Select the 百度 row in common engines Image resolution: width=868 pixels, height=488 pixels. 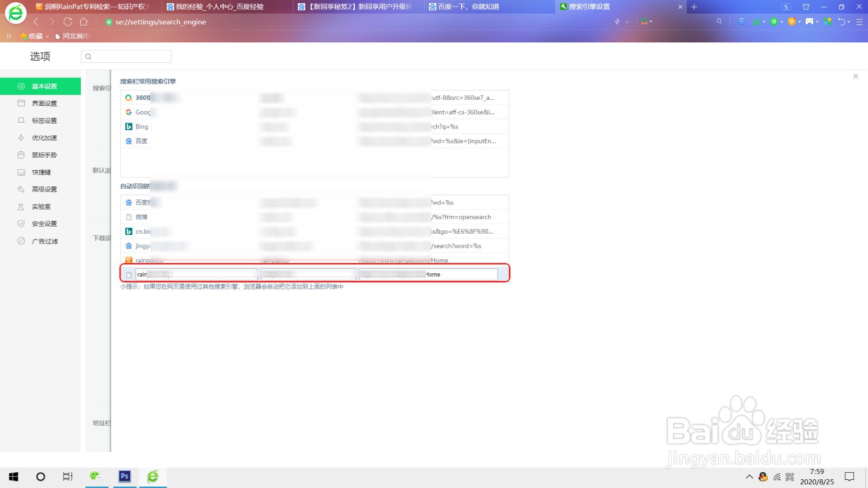coord(315,141)
